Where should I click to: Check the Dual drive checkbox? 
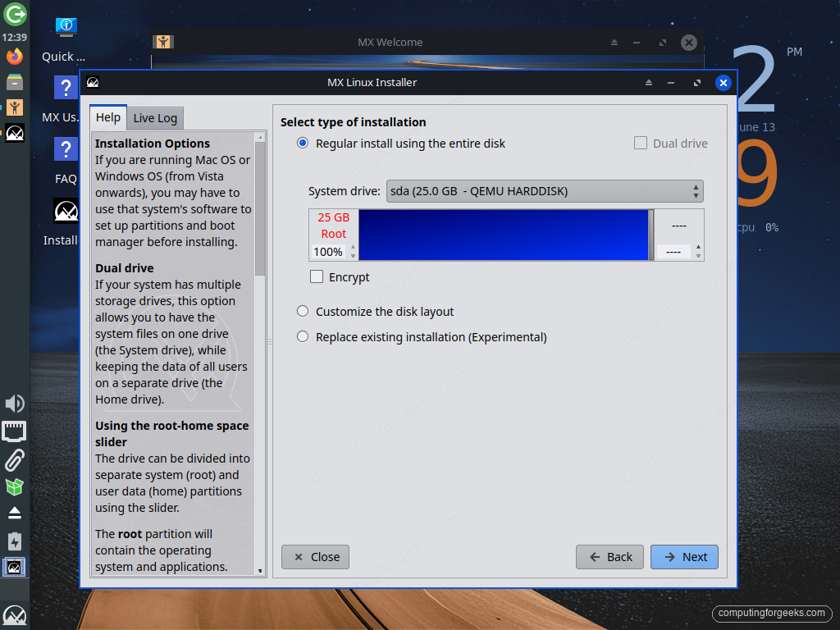[x=641, y=143]
